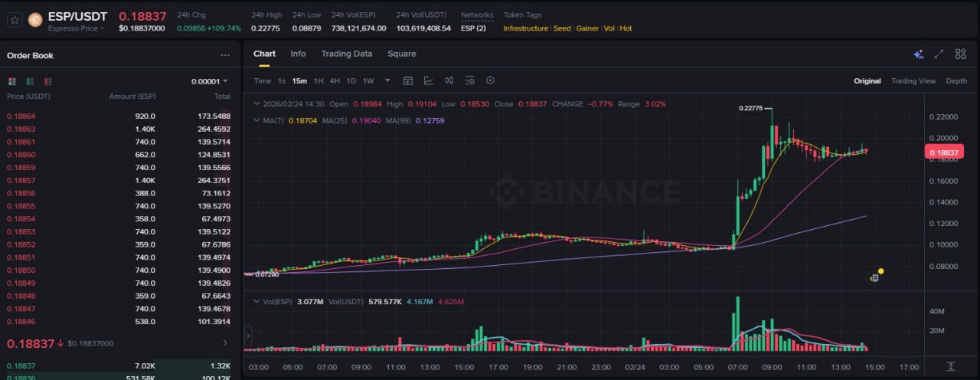Open Order Book more options ellipsis
Image resolution: width=980 pixels, height=380 pixels.
[x=225, y=55]
